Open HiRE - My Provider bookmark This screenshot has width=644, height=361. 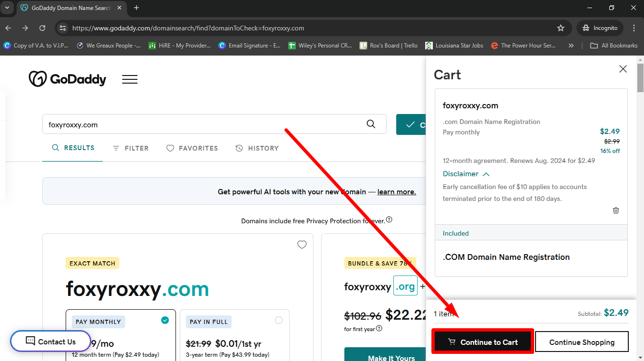180,46
